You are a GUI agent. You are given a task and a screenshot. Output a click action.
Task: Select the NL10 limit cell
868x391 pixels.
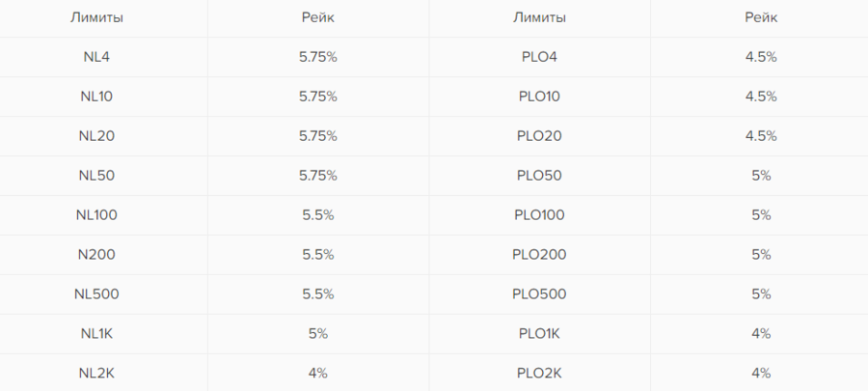coord(96,97)
